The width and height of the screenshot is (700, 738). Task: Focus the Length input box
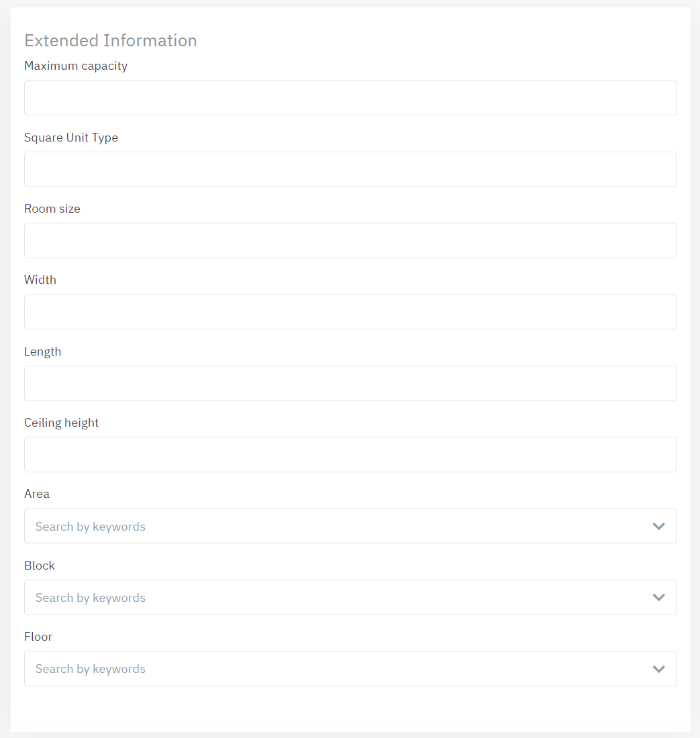pos(350,383)
